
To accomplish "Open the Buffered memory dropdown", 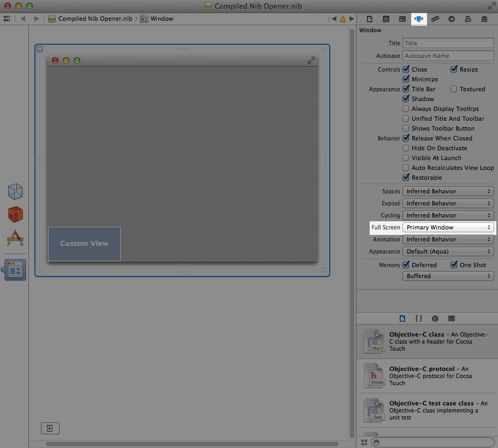I will 448,276.
